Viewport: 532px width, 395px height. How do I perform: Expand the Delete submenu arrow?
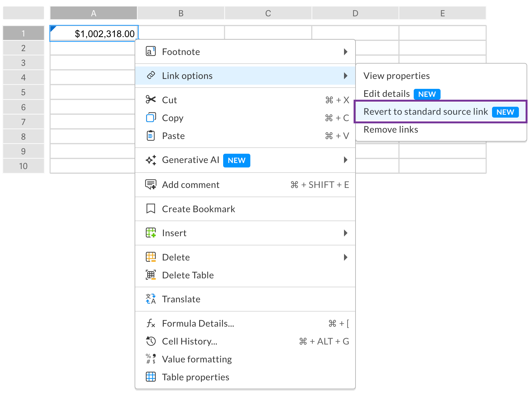tap(345, 257)
